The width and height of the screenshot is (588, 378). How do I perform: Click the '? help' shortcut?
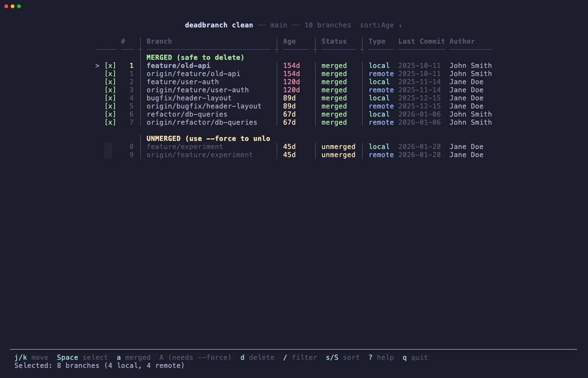pyautogui.click(x=381, y=357)
